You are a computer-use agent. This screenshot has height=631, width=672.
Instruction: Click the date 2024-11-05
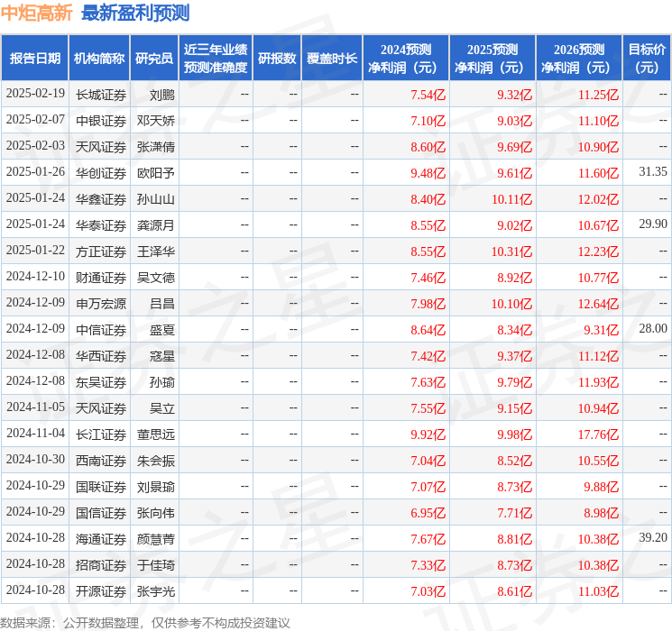35,407
